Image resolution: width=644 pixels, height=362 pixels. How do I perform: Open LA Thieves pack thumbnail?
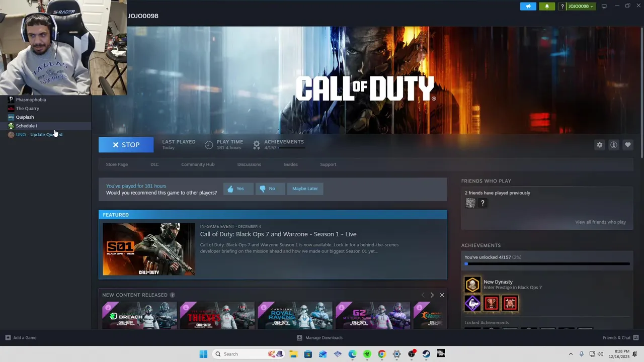pos(217,315)
